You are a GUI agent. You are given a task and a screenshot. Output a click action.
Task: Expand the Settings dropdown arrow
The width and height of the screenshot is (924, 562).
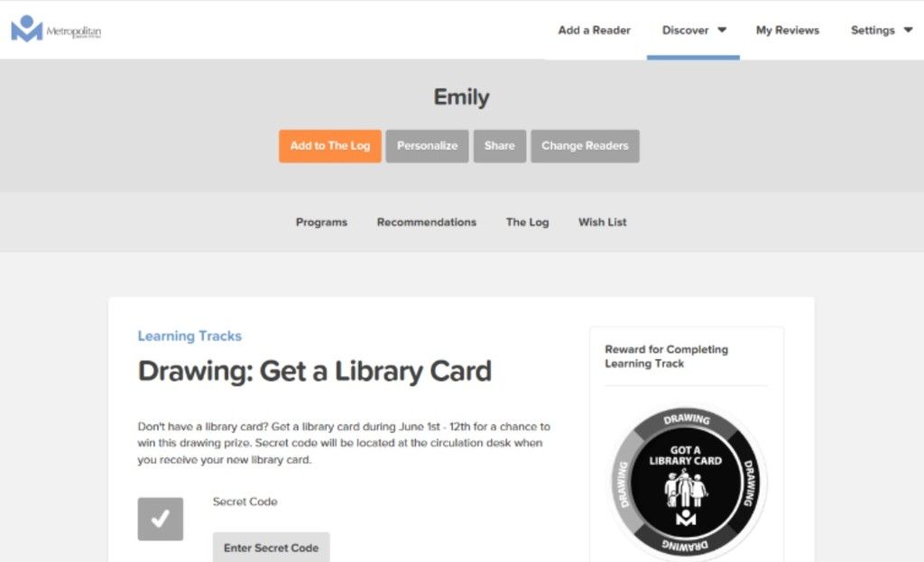(x=908, y=30)
